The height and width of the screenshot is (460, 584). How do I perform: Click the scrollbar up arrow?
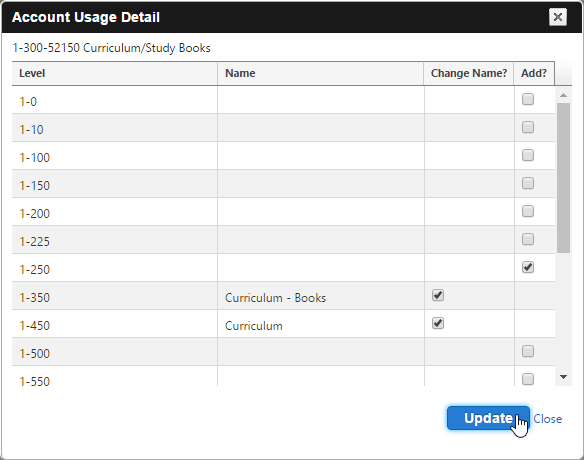(x=564, y=95)
